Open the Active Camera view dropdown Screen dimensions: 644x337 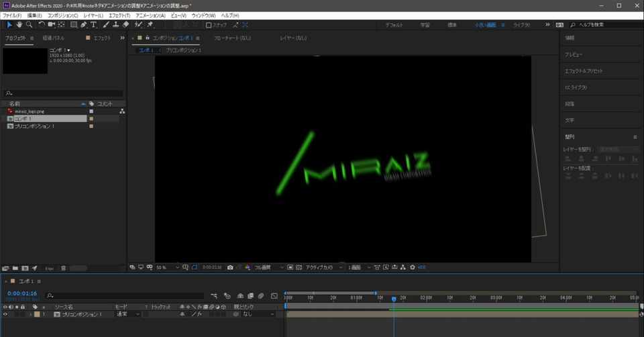[323, 267]
